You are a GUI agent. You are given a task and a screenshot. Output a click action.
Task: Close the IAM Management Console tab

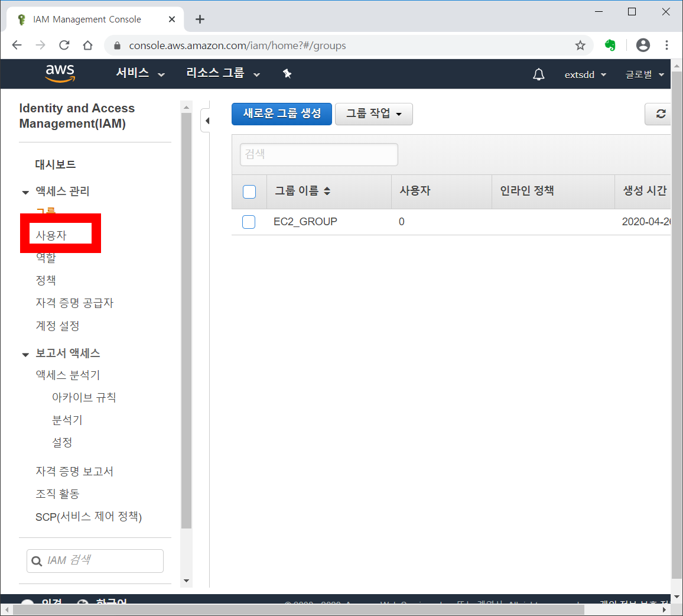pyautogui.click(x=171, y=19)
